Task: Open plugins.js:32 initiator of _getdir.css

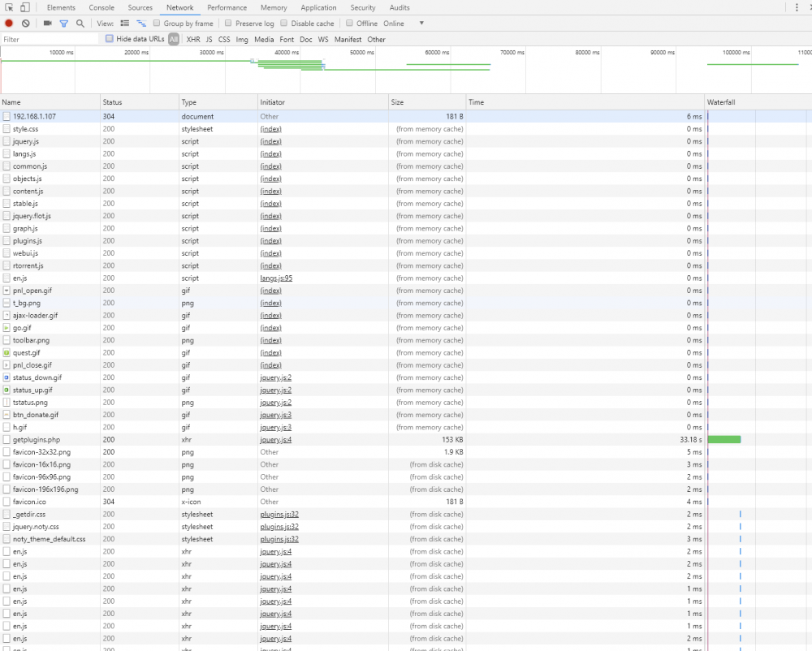Action: pyautogui.click(x=279, y=515)
